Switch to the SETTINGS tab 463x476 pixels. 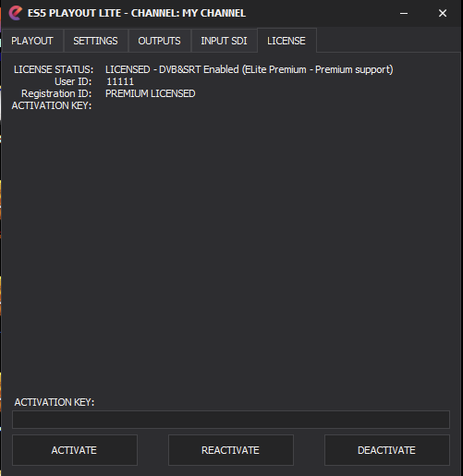coord(95,41)
